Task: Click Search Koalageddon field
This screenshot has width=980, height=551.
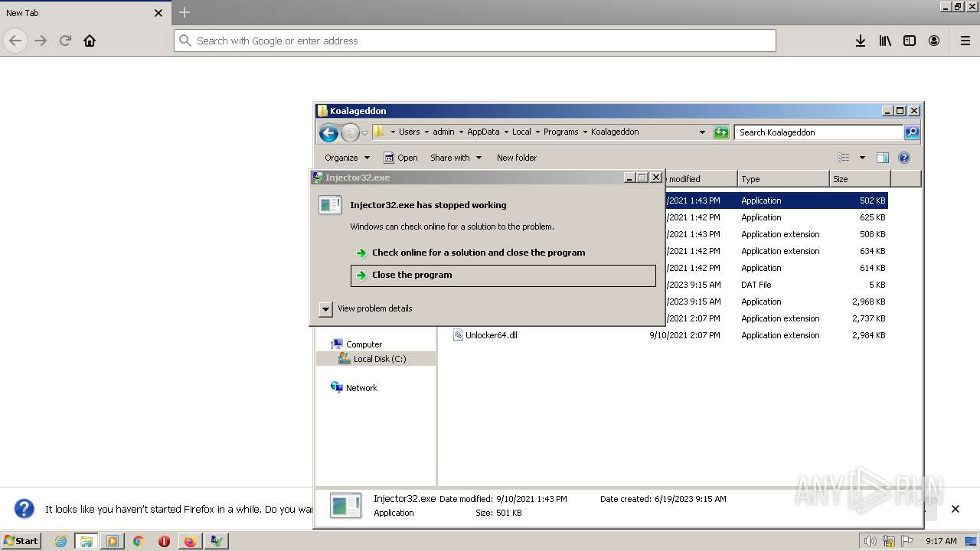Action: [818, 132]
